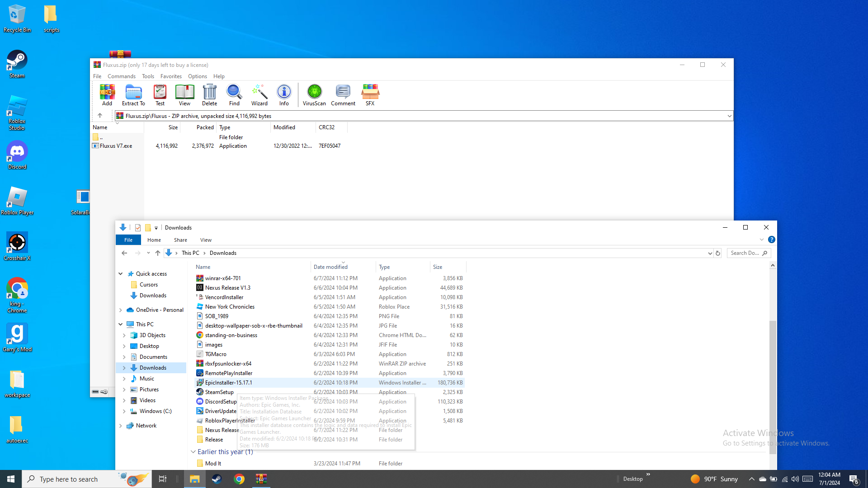Select the Roblox Studio desktop icon

[17, 113]
